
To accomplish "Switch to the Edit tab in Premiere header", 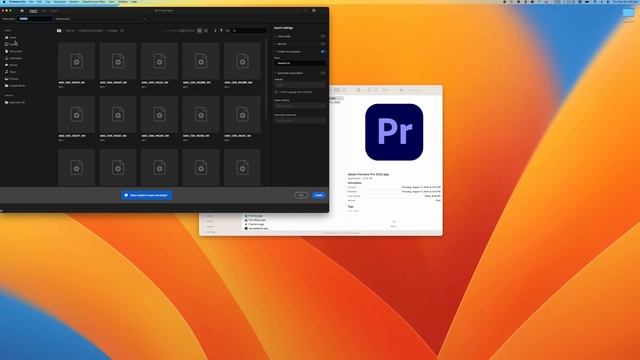I will coord(44,11).
